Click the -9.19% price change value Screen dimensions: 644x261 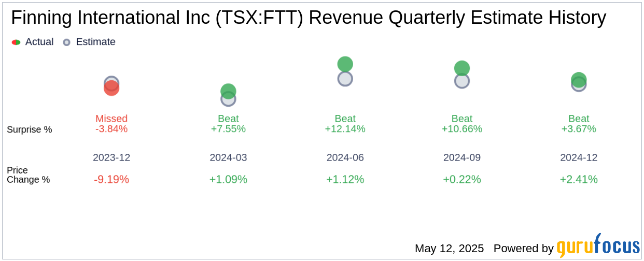(x=111, y=179)
